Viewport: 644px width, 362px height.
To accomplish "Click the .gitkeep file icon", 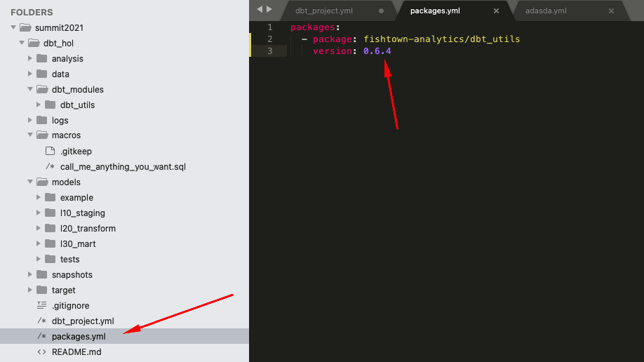I will (50, 151).
